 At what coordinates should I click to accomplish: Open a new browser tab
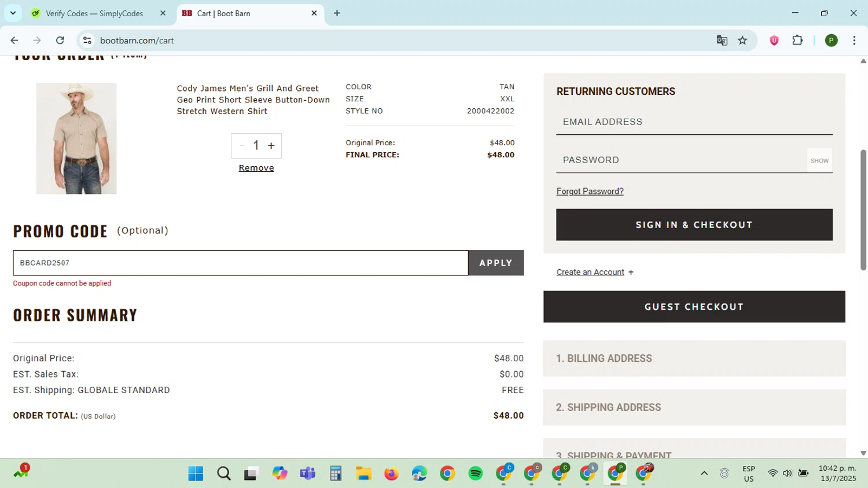pyautogui.click(x=337, y=13)
